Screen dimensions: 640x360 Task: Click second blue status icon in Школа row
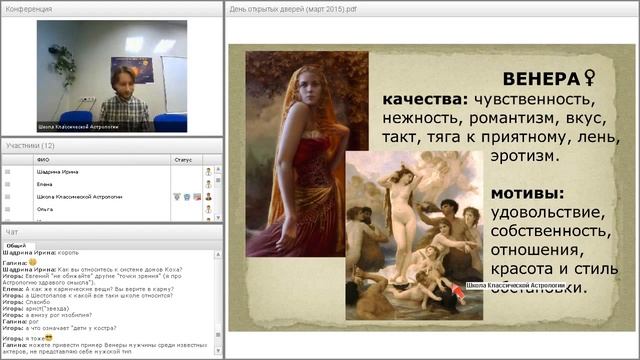(187, 197)
